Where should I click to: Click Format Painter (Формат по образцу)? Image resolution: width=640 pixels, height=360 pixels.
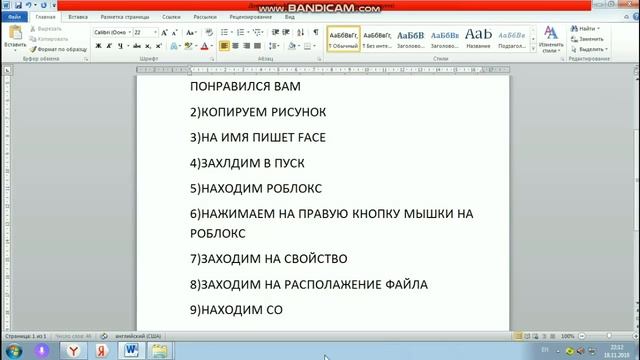[58, 49]
